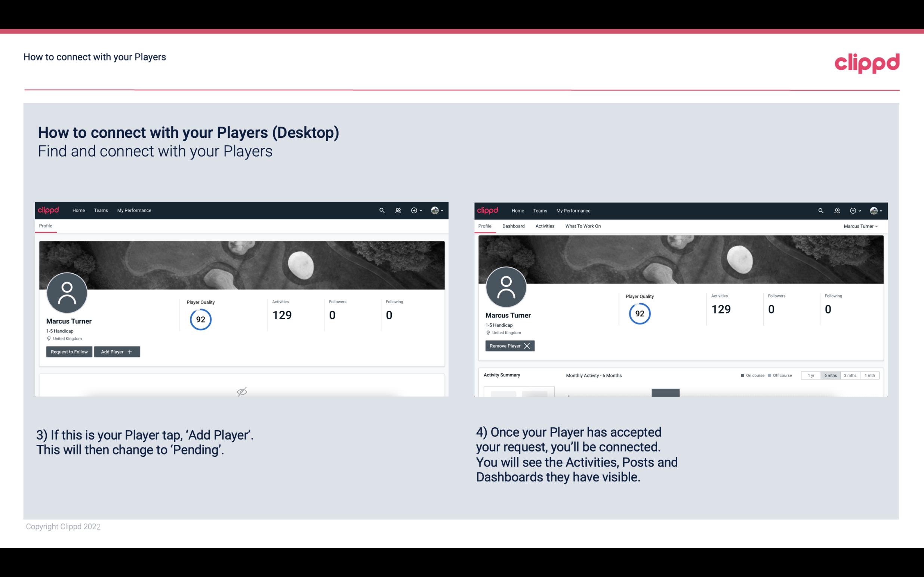Select the 'Dashboard' tab on connected player
This screenshot has width=924, height=577.
[514, 226]
